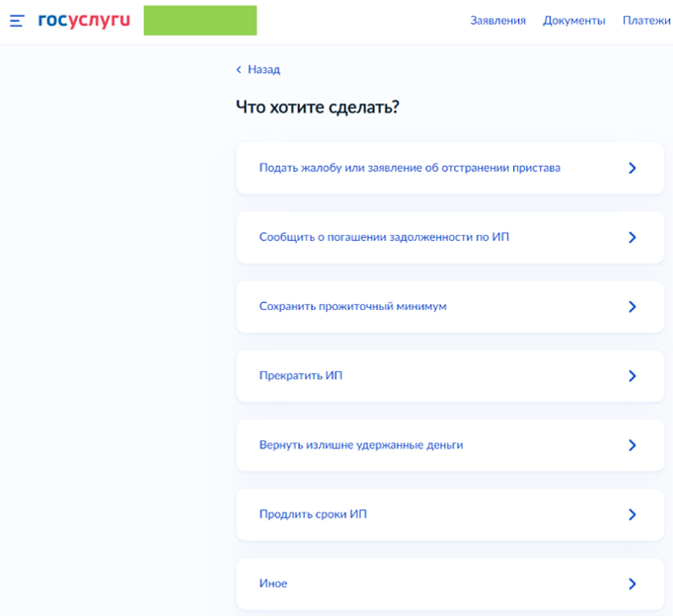Go to the Документы section

[x=573, y=21]
